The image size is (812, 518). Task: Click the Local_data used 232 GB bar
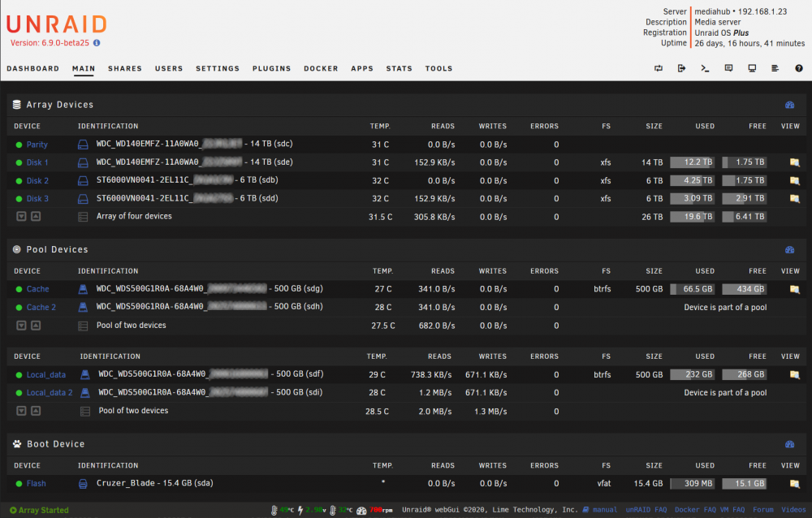693,374
